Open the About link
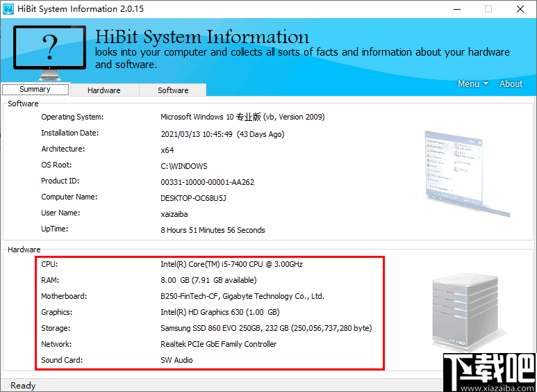 pos(511,84)
